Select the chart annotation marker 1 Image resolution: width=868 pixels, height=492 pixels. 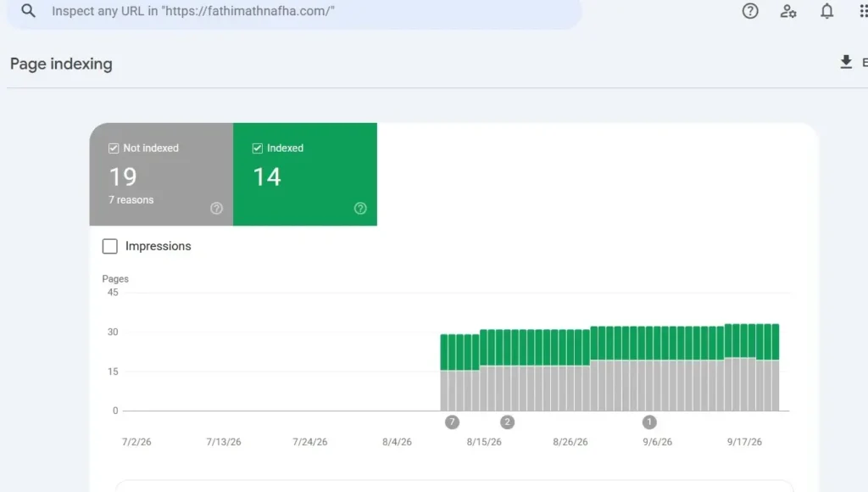coord(649,422)
